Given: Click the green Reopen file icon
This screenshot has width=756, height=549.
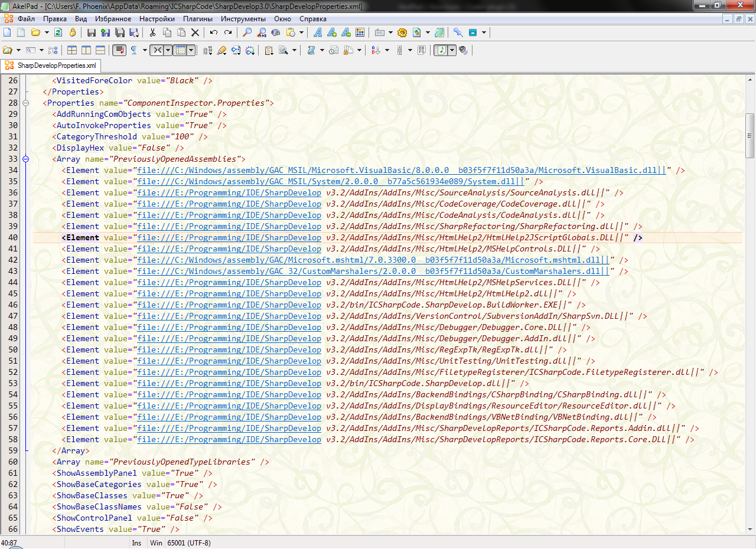Looking at the screenshot, I should pos(58,32).
